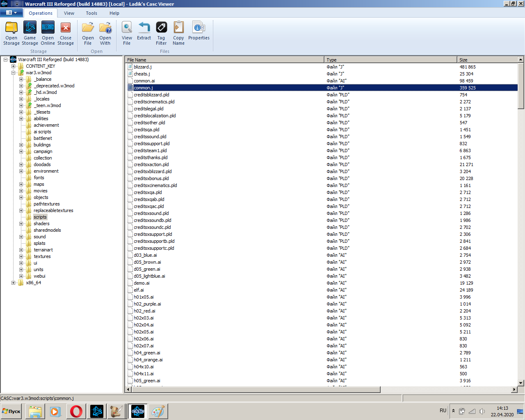Switch to the View tab

coord(69,13)
